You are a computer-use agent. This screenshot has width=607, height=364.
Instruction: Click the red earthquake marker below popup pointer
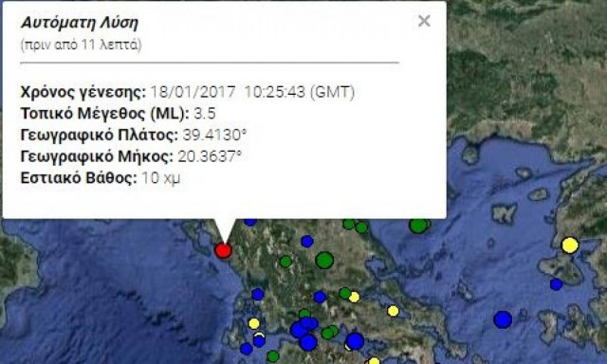[x=224, y=250]
